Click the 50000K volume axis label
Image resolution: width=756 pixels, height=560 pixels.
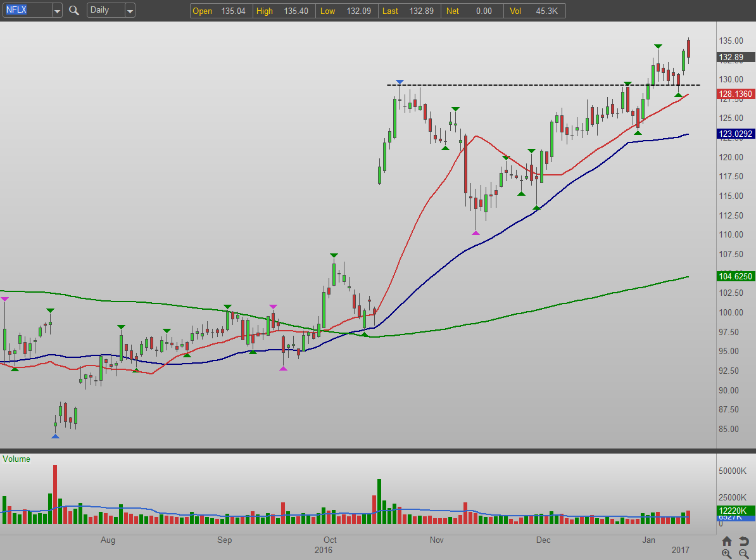(x=733, y=471)
